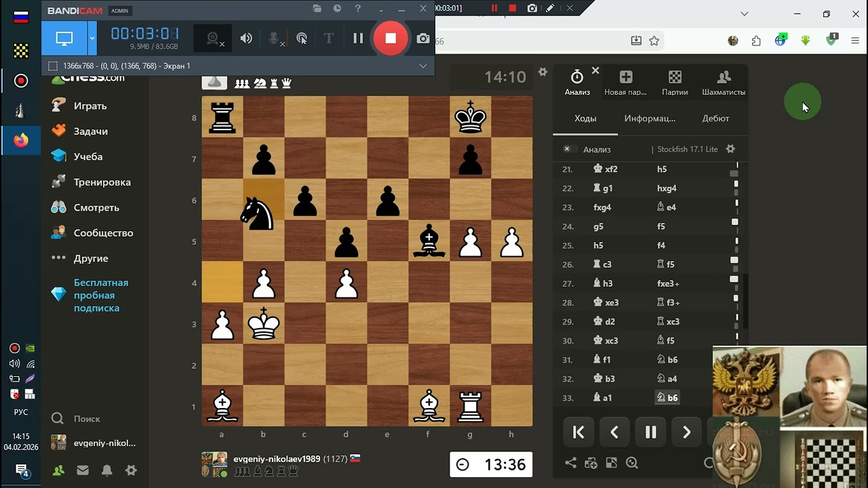Viewport: 868px width, 488px height.
Task: Open Bandicam output folder icon
Action: 317,9
